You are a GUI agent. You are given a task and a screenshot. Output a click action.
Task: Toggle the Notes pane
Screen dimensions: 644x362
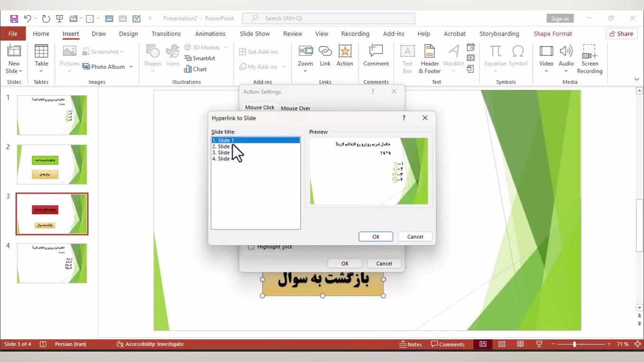click(411, 344)
